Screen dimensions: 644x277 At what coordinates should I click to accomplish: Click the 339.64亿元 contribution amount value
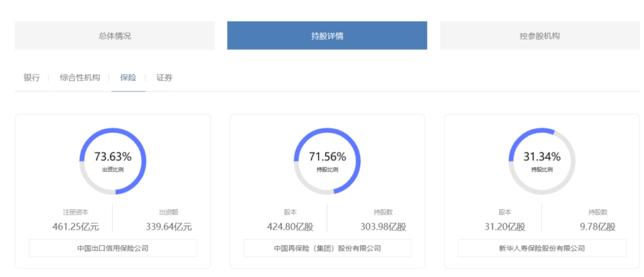tap(169, 227)
